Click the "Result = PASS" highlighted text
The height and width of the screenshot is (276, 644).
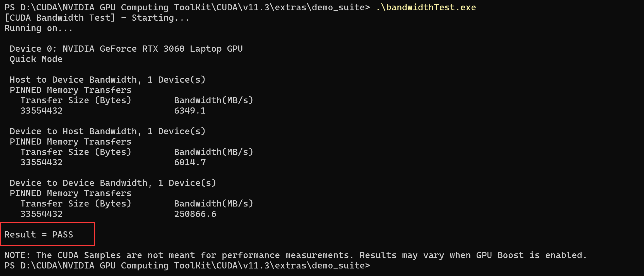(39, 235)
